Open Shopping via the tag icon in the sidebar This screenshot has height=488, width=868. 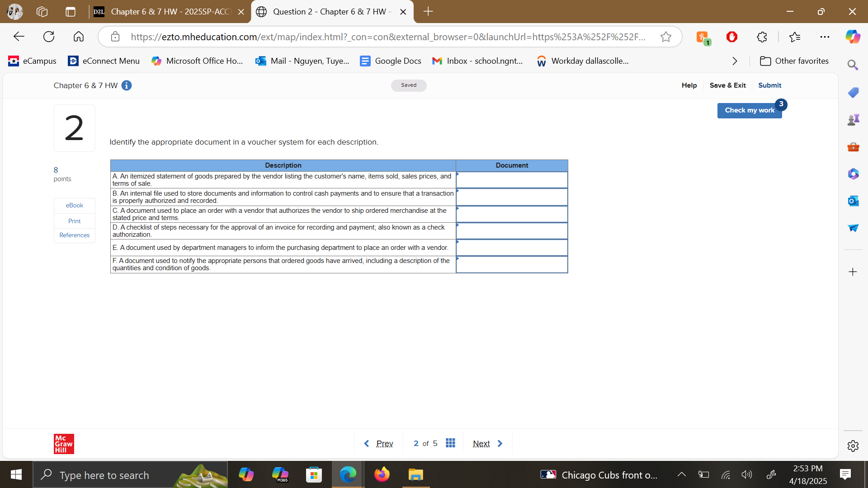(853, 92)
